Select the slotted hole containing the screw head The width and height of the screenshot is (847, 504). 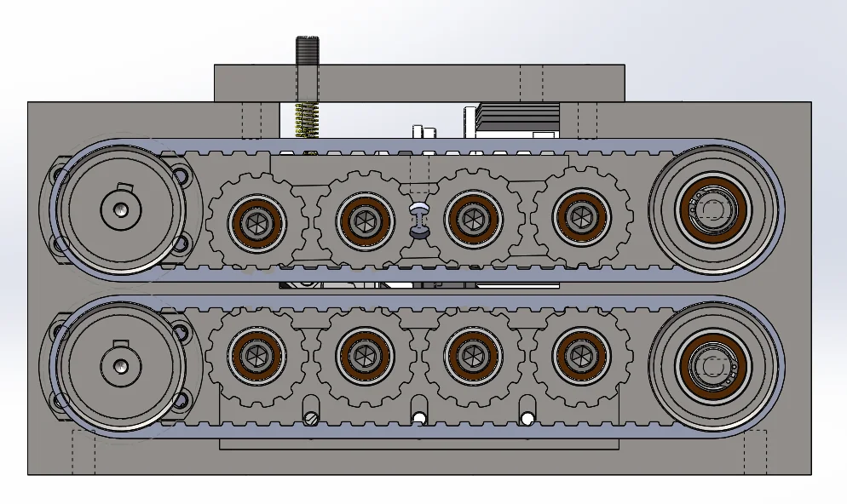coord(311,411)
